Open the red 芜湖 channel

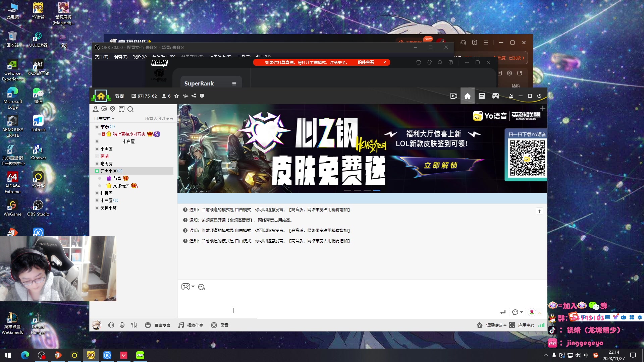point(104,156)
